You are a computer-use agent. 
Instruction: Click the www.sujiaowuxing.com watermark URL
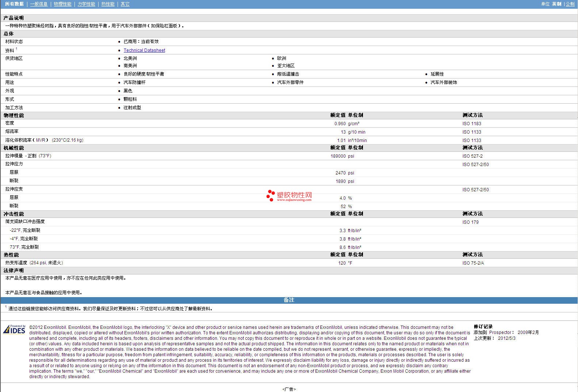pyautogui.click(x=294, y=200)
